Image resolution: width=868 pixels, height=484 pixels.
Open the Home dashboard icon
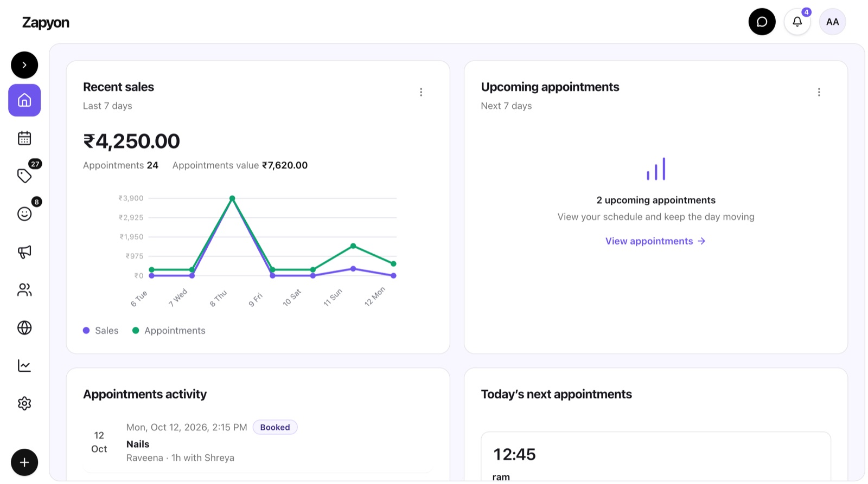24,100
